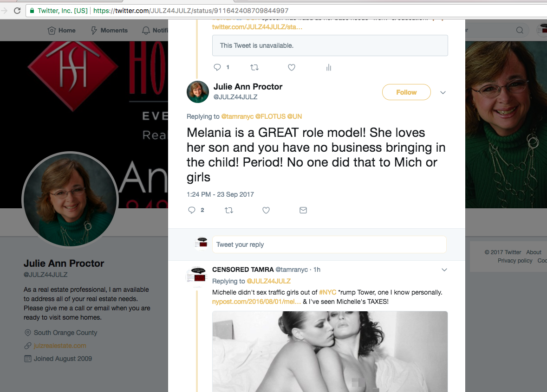View tweet activity bar chart icon

pos(329,67)
